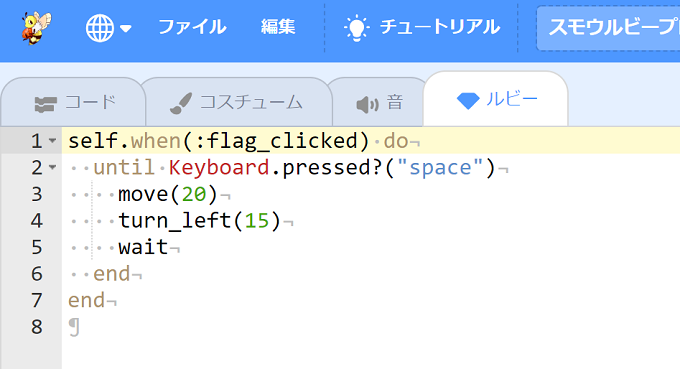Click the speaker icon on 音 tab
The width and height of the screenshot is (680, 369).
367,104
